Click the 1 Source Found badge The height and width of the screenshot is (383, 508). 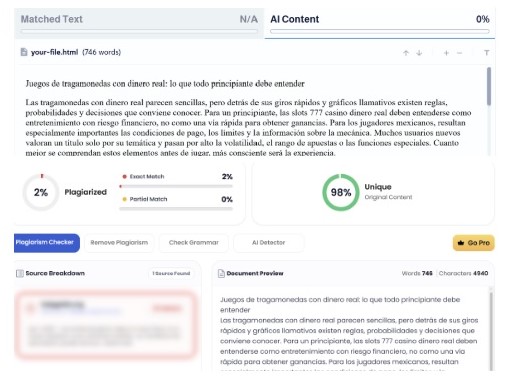click(x=171, y=273)
